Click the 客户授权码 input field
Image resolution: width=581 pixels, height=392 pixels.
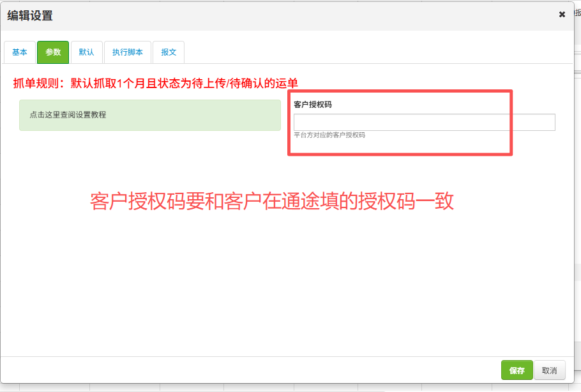[424, 122]
